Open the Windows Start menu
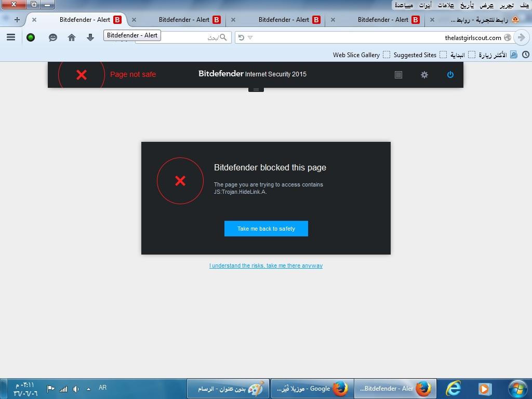Image resolution: width=532 pixels, height=399 pixels. (x=517, y=388)
